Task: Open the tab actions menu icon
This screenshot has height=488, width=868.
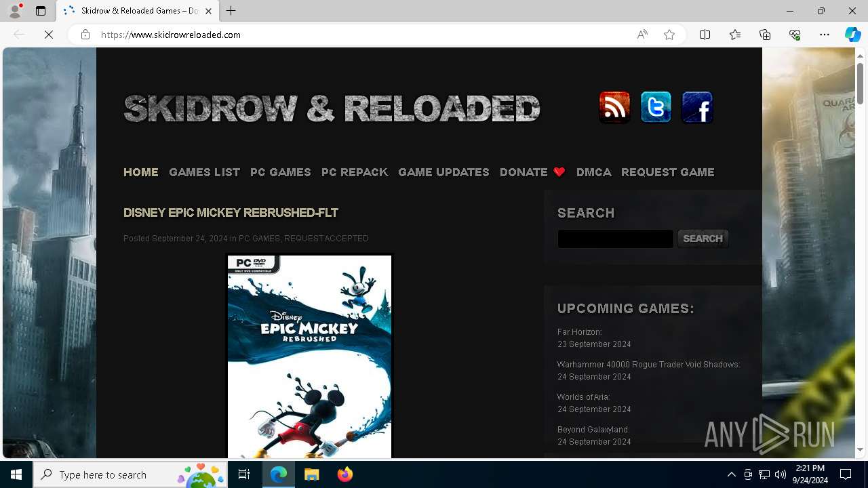Action: (x=41, y=11)
